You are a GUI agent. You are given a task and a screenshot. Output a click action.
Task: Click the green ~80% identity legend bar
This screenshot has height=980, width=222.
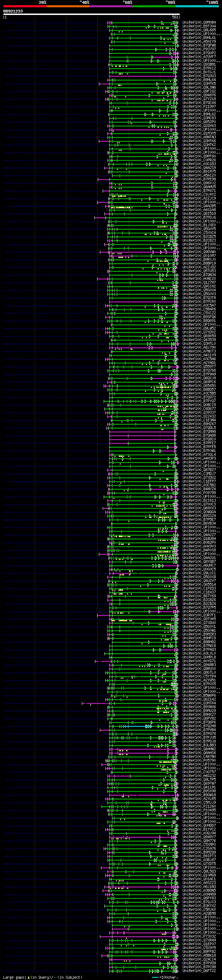point(154,6)
